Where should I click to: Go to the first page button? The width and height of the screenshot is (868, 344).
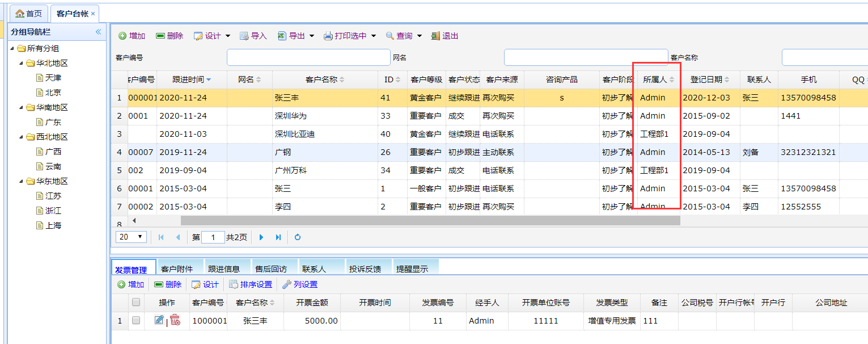click(161, 237)
